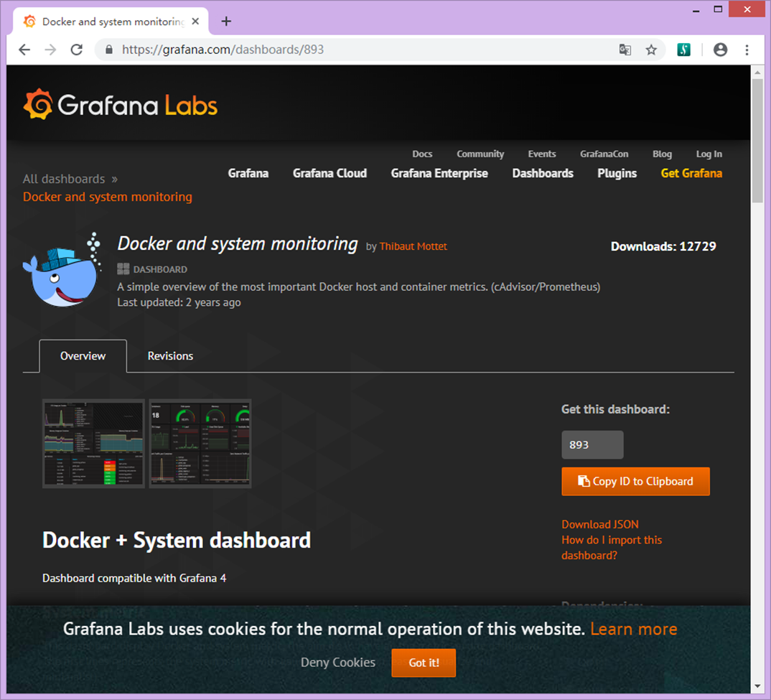Click the scrollbar down arrow
The height and width of the screenshot is (700, 771).
pos(757,686)
